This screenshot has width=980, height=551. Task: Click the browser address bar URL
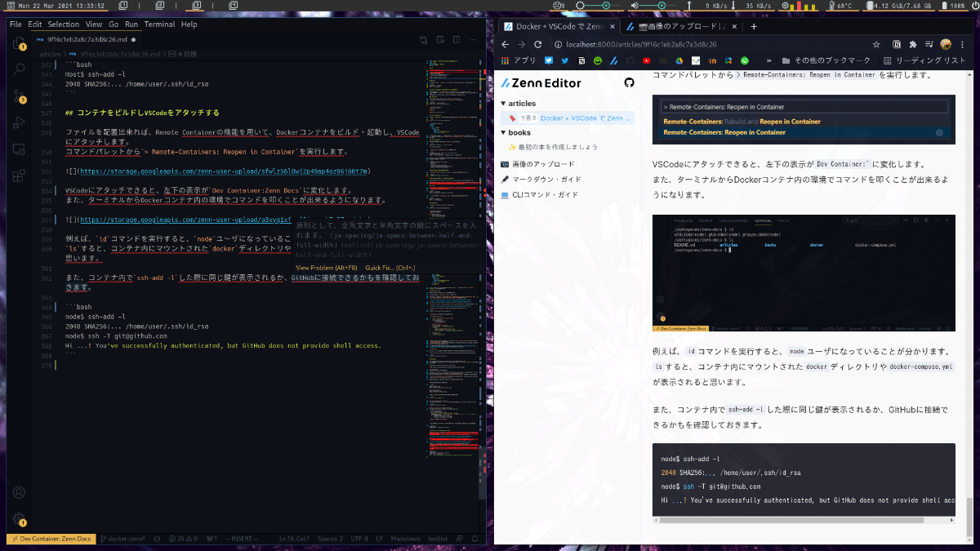pyautogui.click(x=641, y=45)
